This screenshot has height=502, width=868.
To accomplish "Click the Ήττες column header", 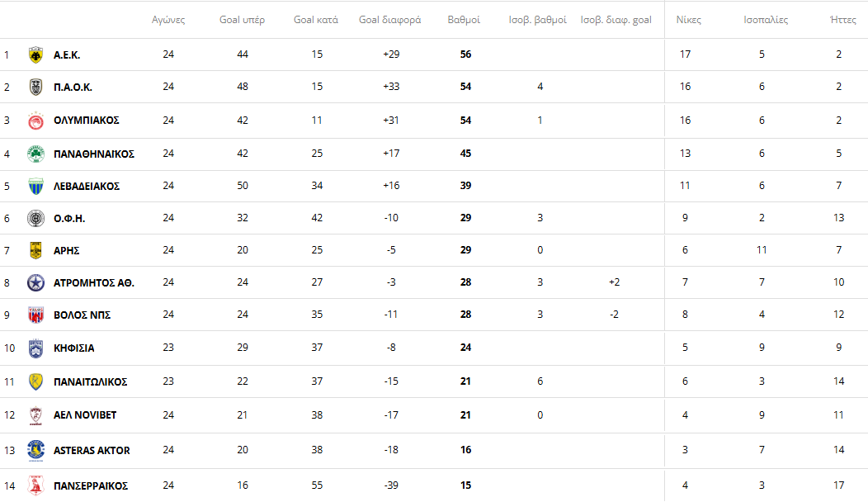I will (x=842, y=20).
